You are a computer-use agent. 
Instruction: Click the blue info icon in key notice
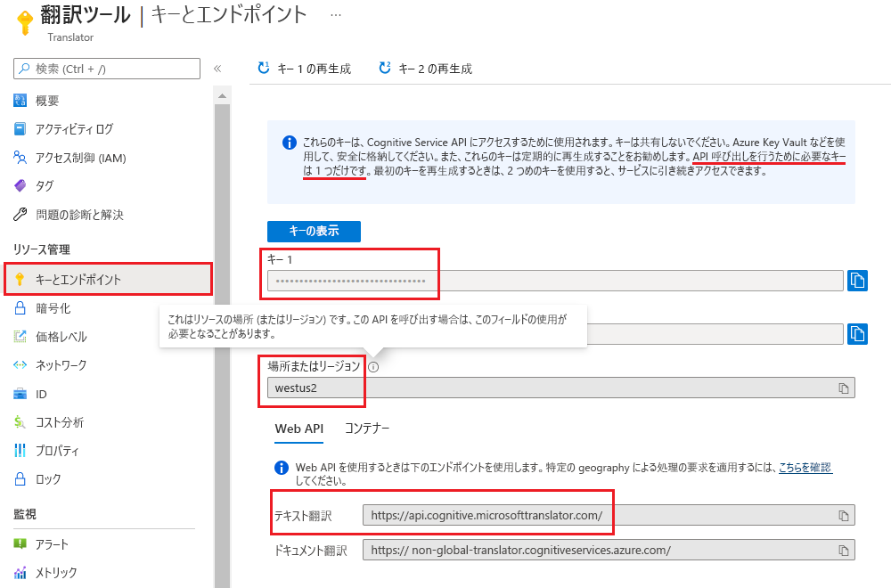pyautogui.click(x=290, y=143)
